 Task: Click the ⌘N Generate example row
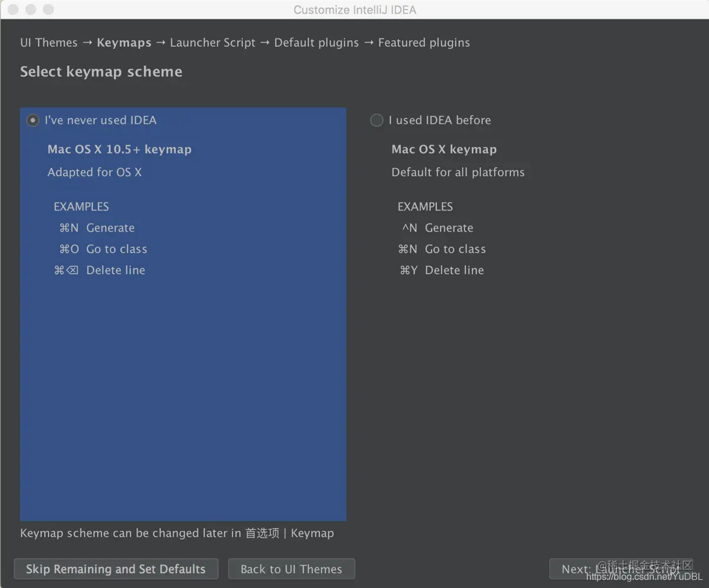point(97,228)
